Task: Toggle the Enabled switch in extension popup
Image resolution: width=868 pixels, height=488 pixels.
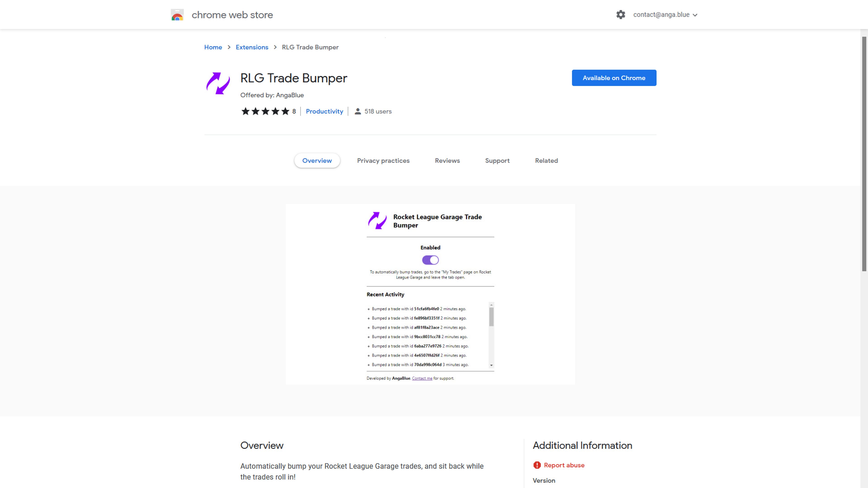Action: coord(430,260)
